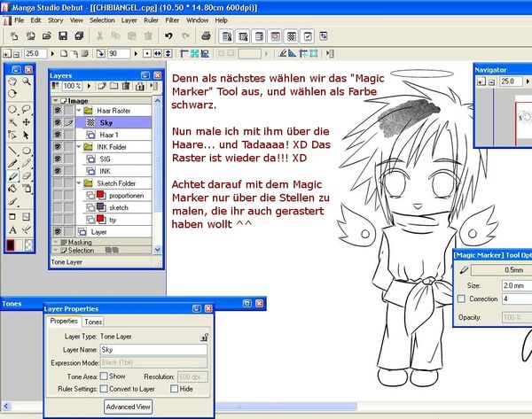Select the Fill bucket tool

pyautogui.click(x=12, y=189)
